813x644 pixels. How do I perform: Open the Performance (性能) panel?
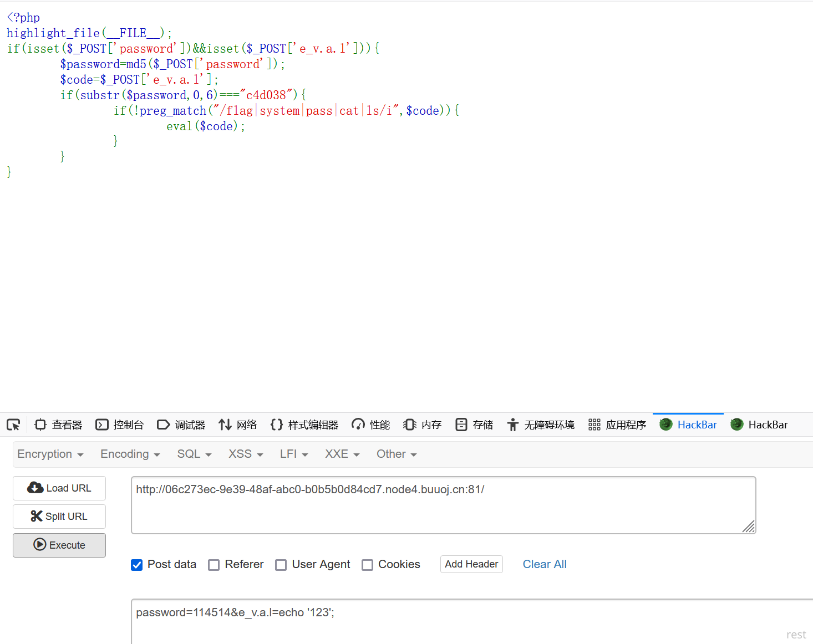[371, 425]
